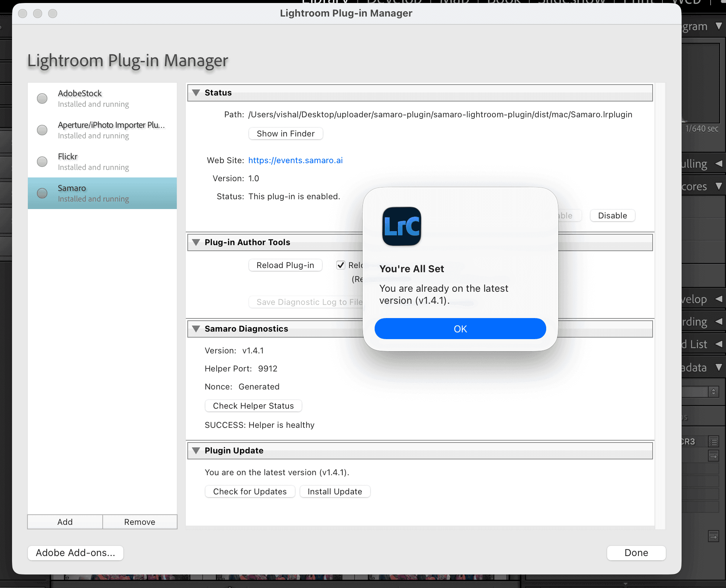Click the "1/640 sec" shutter speed text
Screen dimensions: 726x588
[702, 129]
